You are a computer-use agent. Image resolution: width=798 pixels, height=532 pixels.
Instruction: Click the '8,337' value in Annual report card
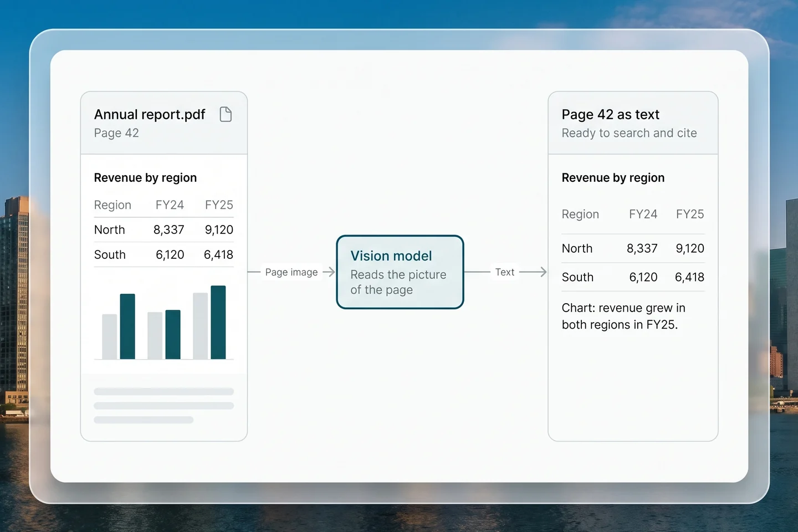[x=169, y=229]
